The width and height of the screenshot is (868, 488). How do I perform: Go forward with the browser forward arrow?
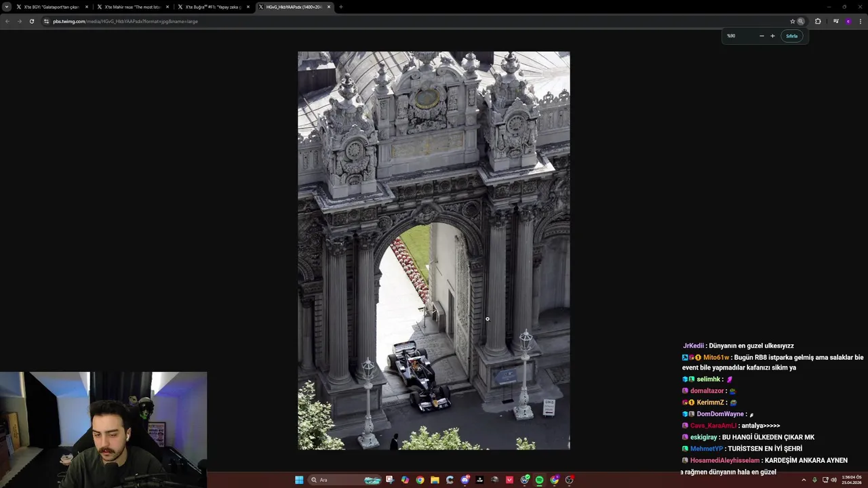pos(19,21)
